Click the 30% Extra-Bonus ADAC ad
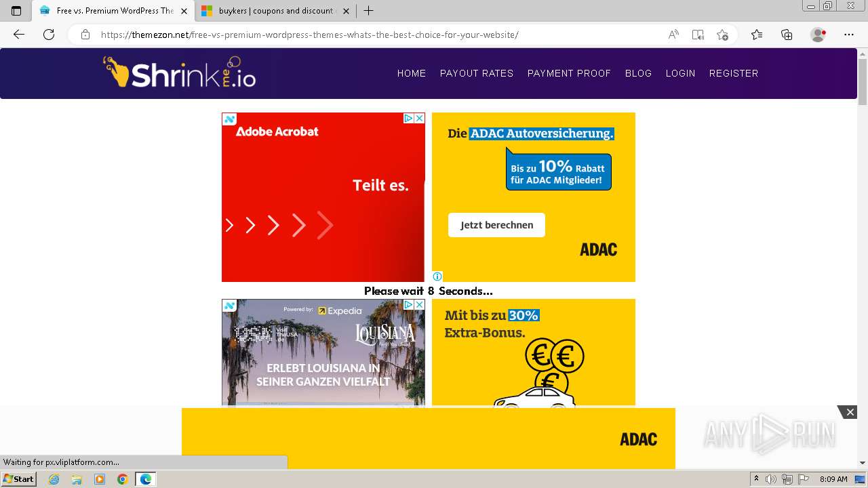The width and height of the screenshot is (868, 488). click(x=534, y=352)
